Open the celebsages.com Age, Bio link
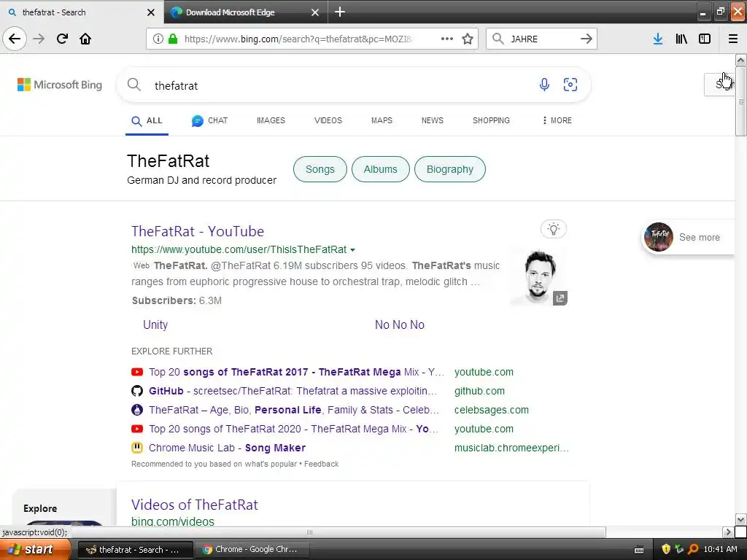This screenshot has height=560, width=747. (x=293, y=410)
